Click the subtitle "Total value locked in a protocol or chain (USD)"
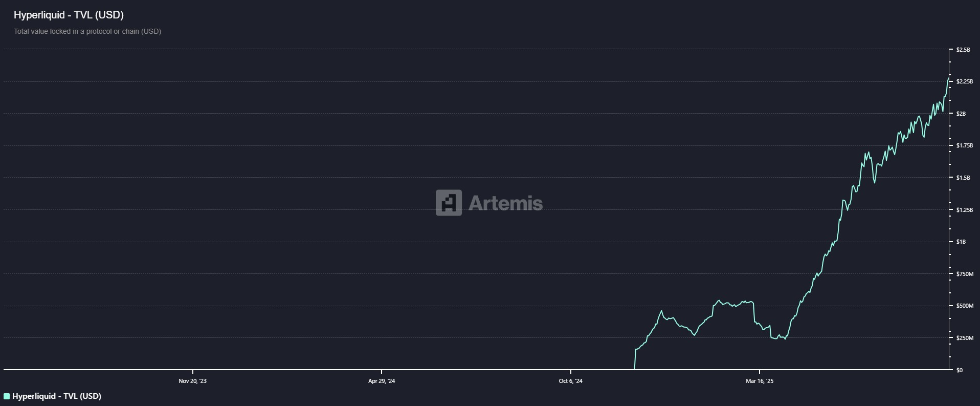980x406 pixels. click(87, 31)
